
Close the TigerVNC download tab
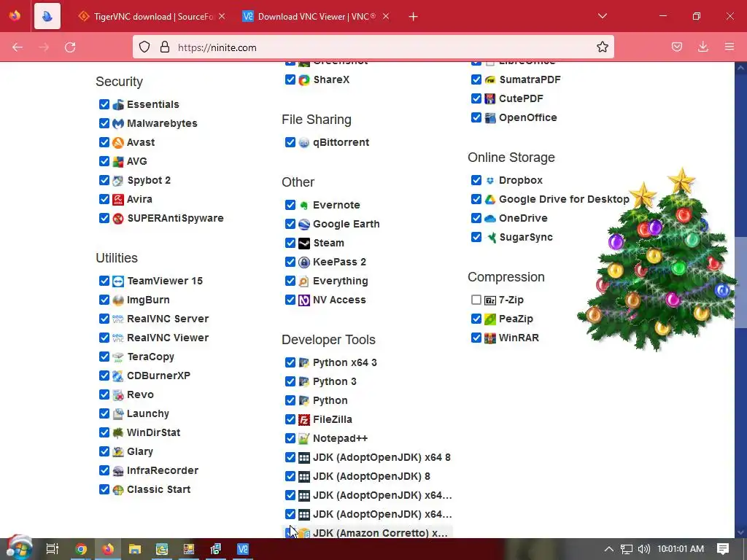point(222,16)
